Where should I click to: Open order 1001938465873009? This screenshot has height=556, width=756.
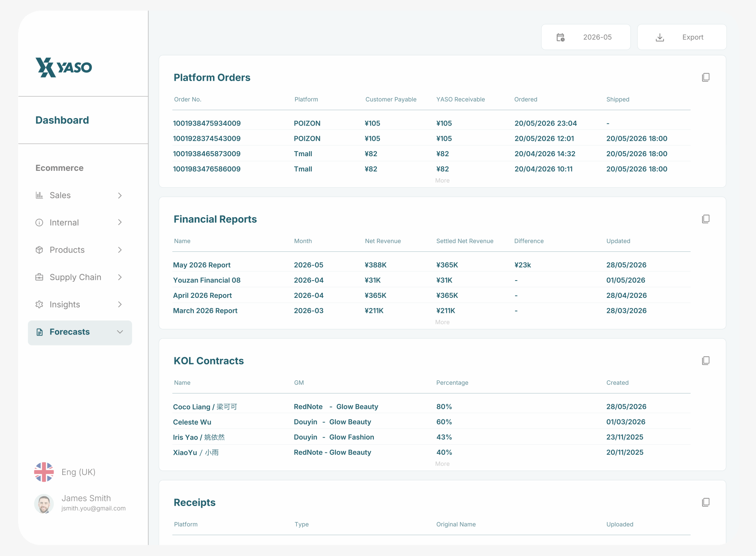click(207, 154)
